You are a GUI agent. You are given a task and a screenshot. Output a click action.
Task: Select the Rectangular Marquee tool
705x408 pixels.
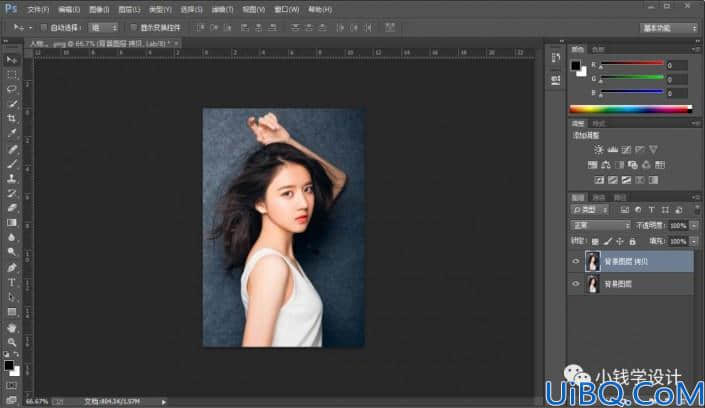pos(12,74)
